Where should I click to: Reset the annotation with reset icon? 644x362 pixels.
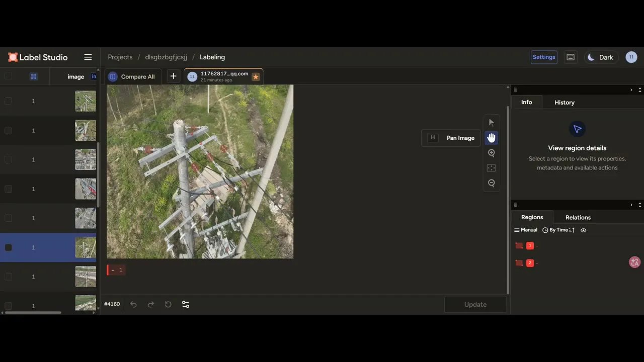pos(168,304)
